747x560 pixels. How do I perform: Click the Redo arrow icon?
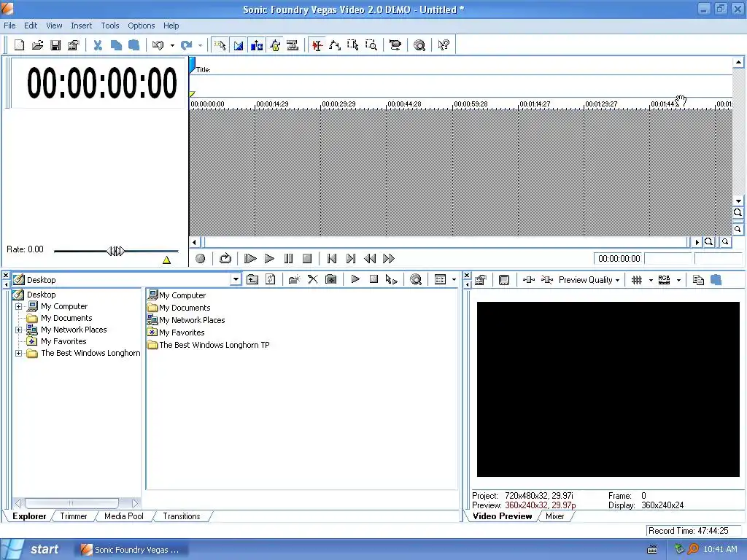pos(186,45)
